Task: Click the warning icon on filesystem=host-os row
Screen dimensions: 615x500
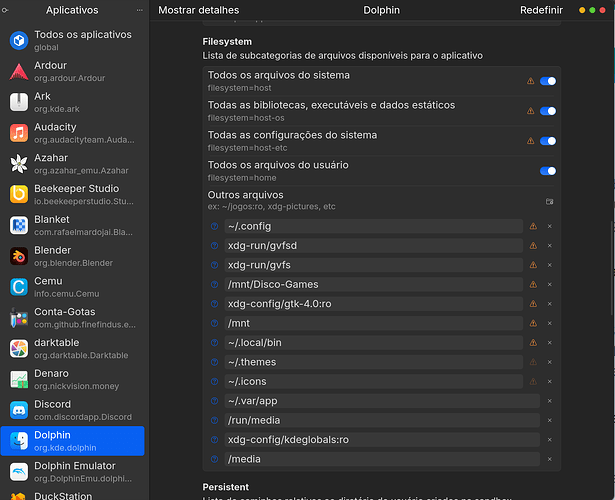Action: (530, 111)
